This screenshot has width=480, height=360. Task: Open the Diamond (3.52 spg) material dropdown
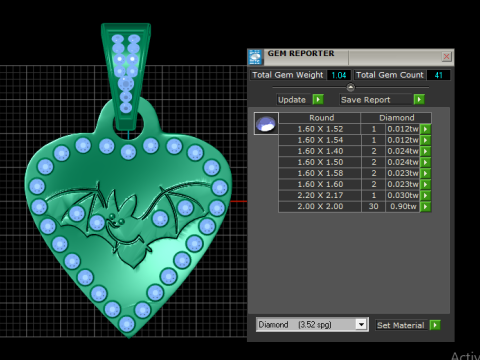point(361,324)
